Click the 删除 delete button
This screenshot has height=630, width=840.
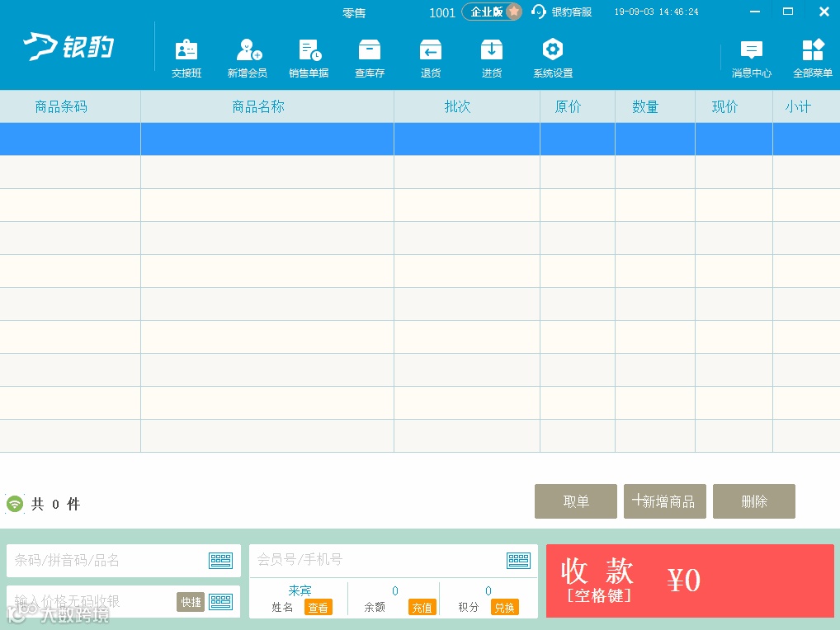[753, 501]
